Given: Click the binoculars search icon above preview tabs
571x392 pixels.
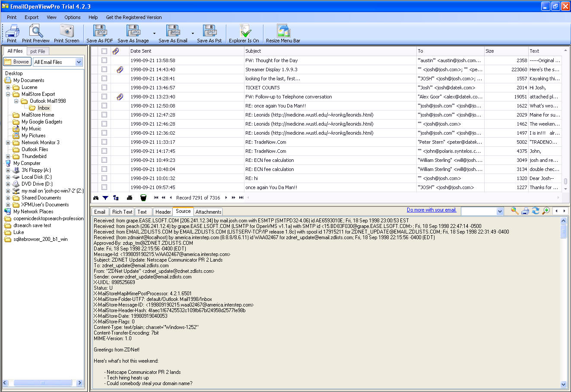Looking at the screenshot, I should coord(96,198).
